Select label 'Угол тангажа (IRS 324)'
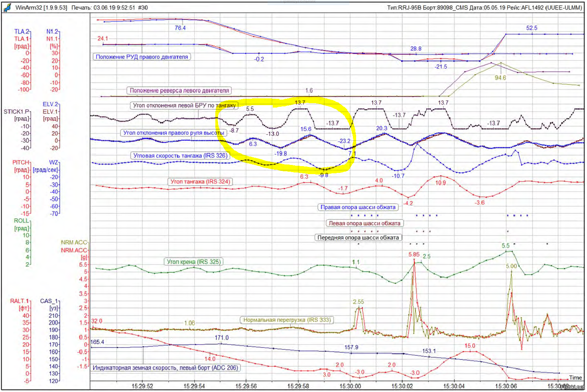587x392 pixels. [200, 182]
